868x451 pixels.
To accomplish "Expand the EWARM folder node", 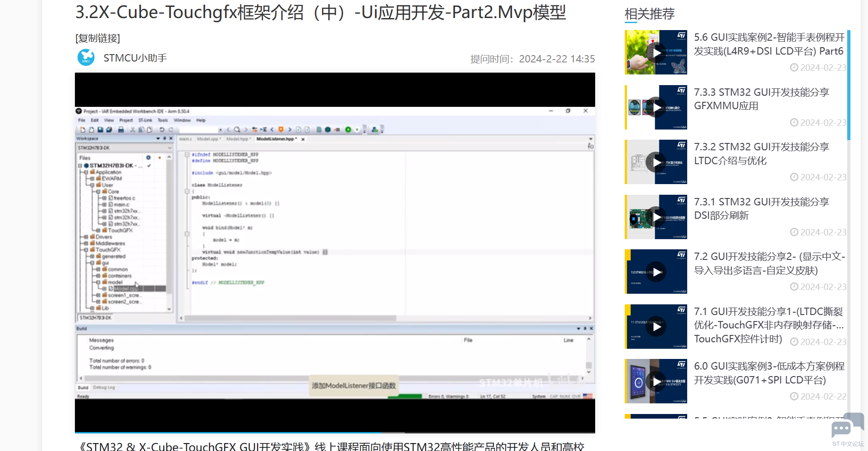I will click(x=92, y=179).
